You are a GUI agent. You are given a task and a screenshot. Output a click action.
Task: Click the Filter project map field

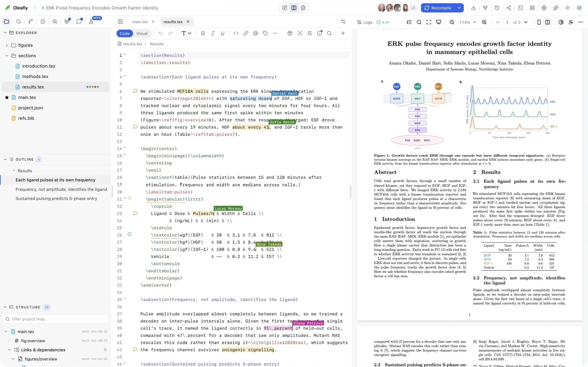click(56, 319)
